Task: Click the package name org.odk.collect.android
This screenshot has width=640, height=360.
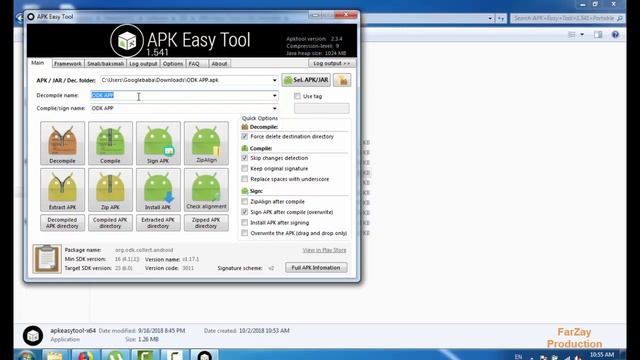Action: [144, 250]
